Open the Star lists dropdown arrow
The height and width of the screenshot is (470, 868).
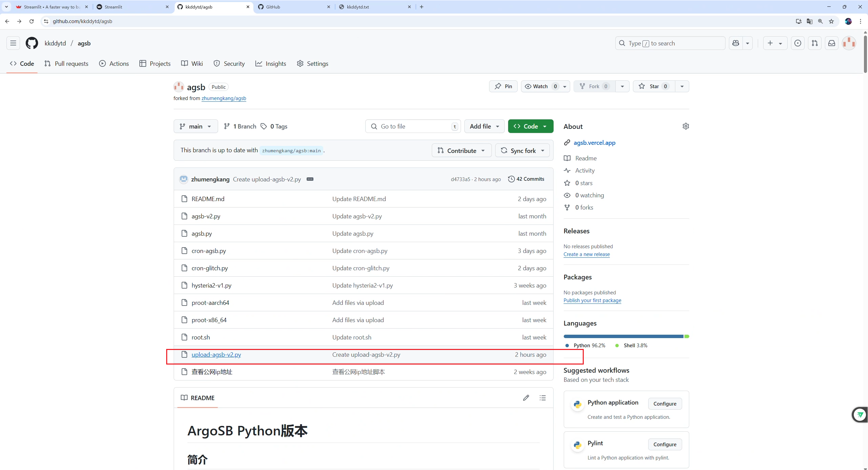(x=682, y=86)
